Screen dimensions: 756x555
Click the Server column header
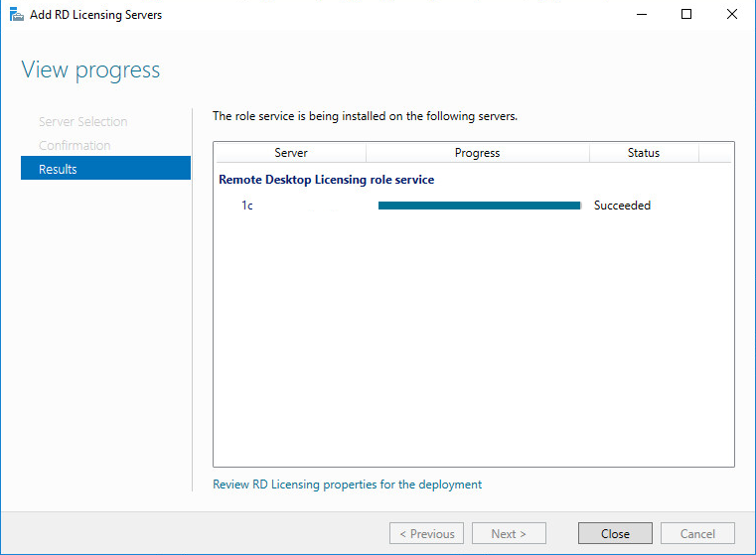290,153
